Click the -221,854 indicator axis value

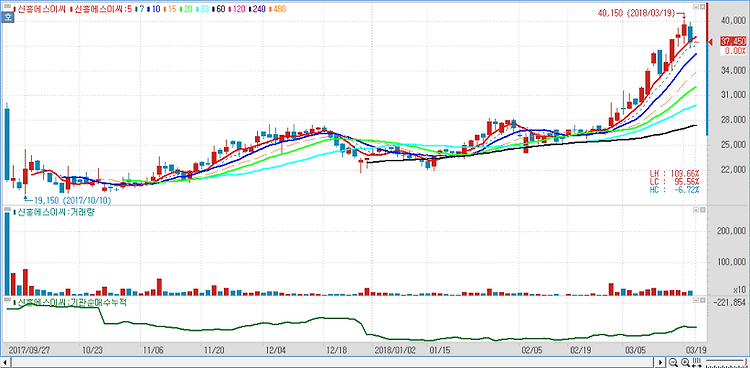(730, 302)
